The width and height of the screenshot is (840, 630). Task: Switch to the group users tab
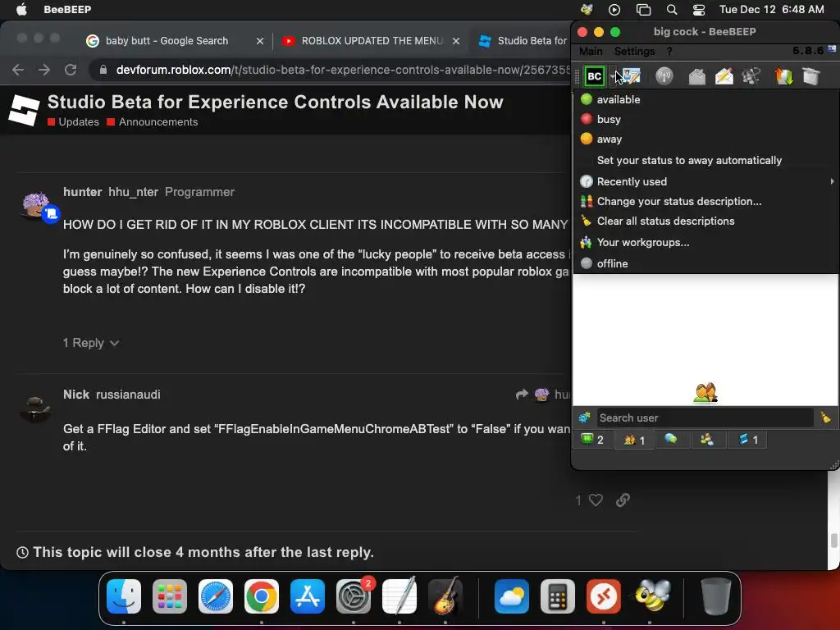[x=707, y=440]
